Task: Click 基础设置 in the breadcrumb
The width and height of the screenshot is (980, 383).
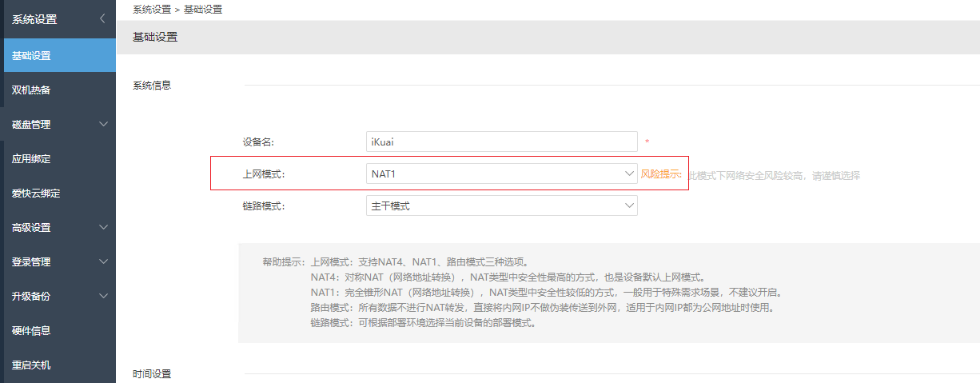Action: pos(203,10)
